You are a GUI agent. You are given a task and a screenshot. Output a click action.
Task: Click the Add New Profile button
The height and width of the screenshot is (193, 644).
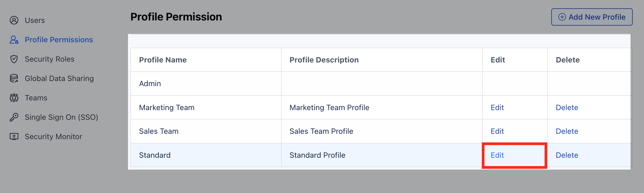(x=592, y=17)
